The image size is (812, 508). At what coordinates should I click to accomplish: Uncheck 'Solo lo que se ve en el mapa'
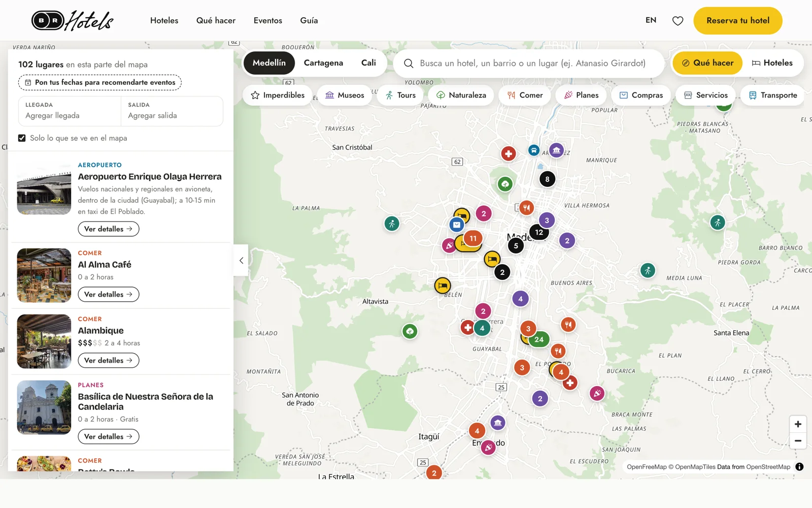pos(22,138)
